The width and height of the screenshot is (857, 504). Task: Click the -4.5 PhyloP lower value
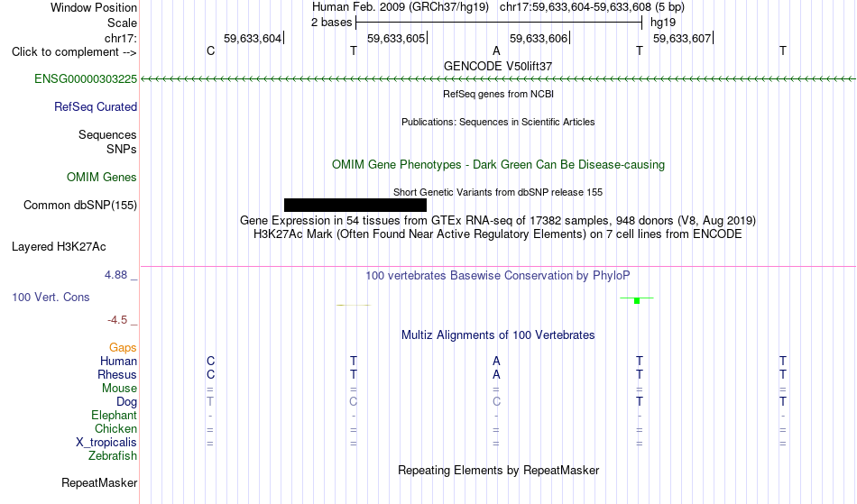point(117,319)
